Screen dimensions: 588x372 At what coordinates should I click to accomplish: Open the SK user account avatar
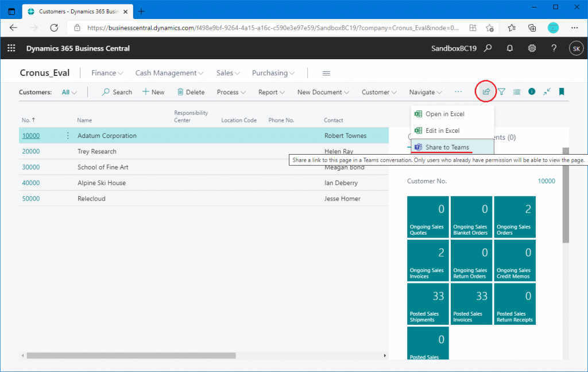(576, 48)
